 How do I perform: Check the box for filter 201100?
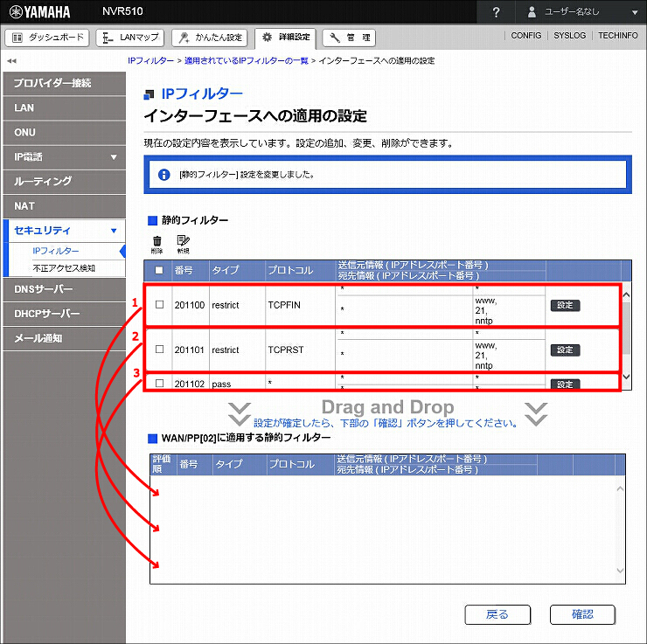(160, 304)
